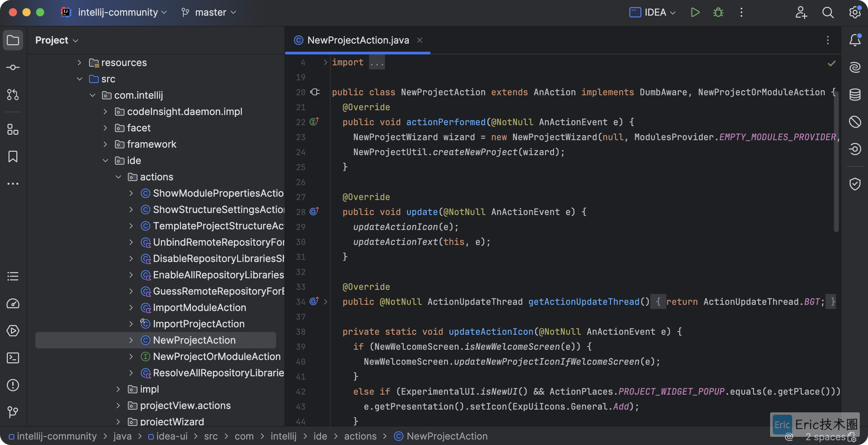The width and height of the screenshot is (868, 445).
Task: Select the ShowModulePropertiesAction class
Action: point(212,193)
